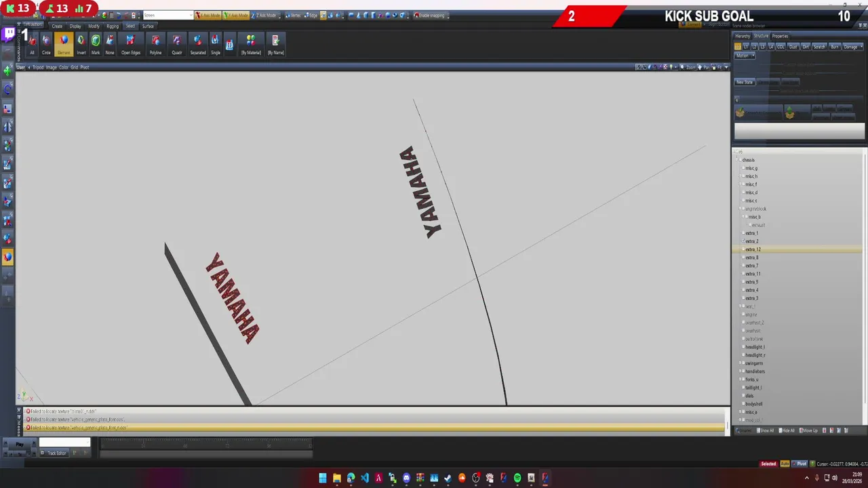The image size is (868, 488).
Task: Click the By Name selection tool
Action: 275,45
